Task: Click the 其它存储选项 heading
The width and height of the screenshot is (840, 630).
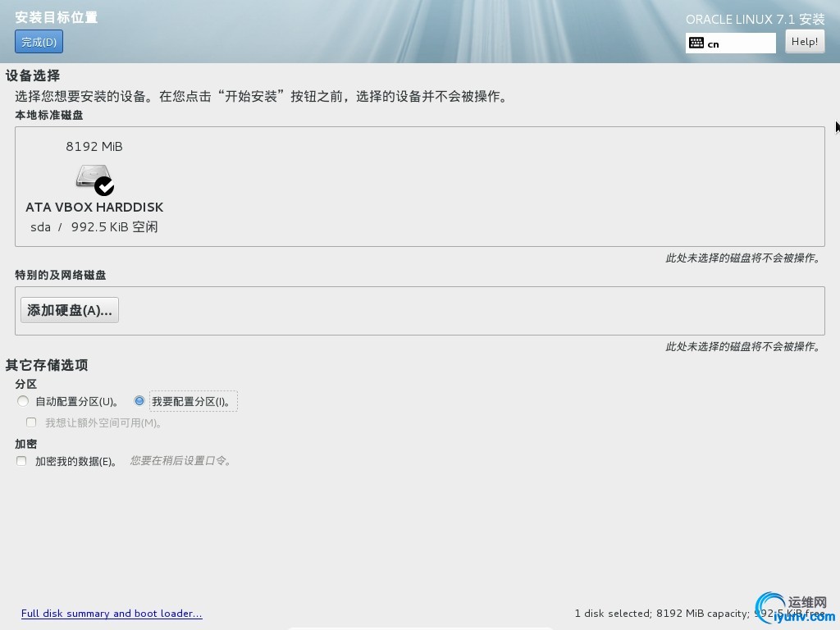Action: coord(47,365)
